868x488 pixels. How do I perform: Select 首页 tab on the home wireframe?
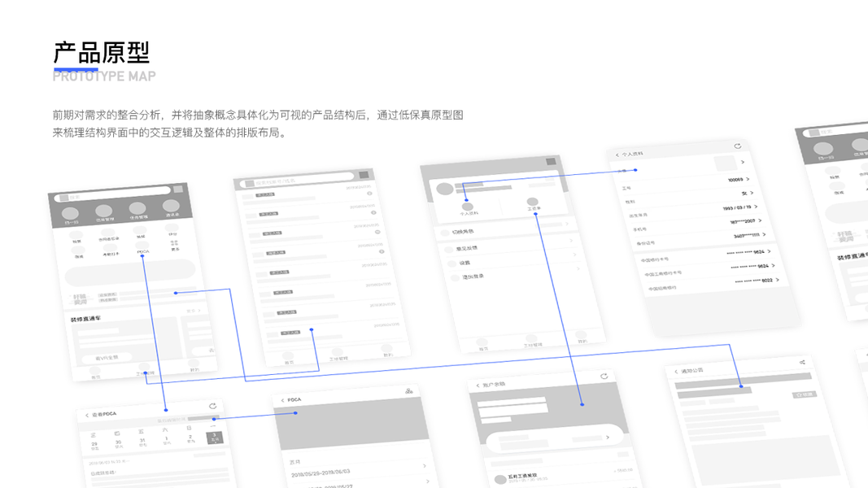[x=95, y=373]
